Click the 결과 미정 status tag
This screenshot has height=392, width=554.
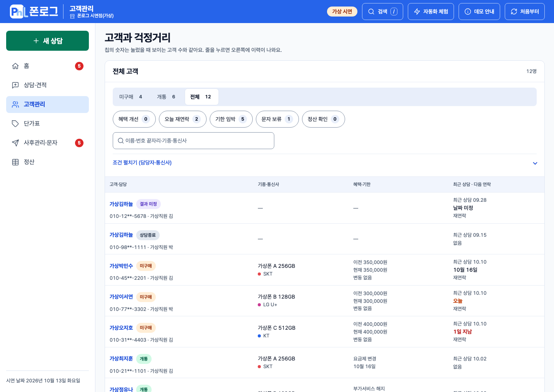149,204
